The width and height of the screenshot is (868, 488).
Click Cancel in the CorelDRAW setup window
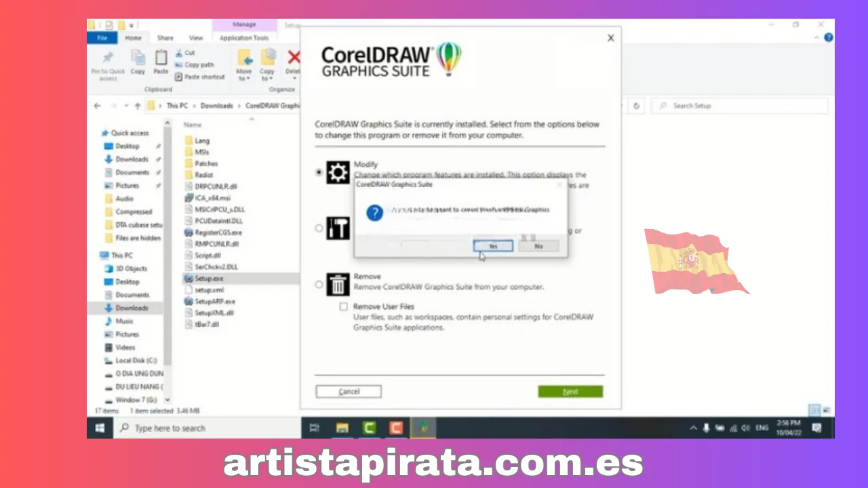[349, 392]
